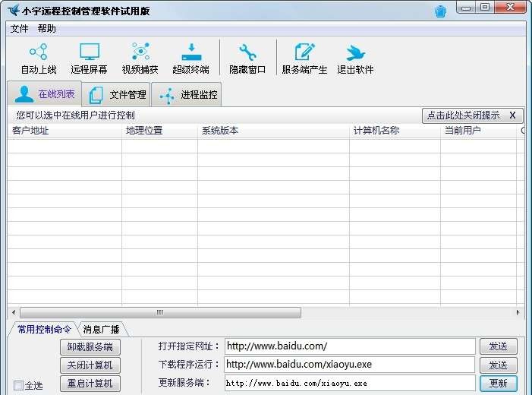
Task: Click the 卸载服务端 button
Action: point(90,347)
